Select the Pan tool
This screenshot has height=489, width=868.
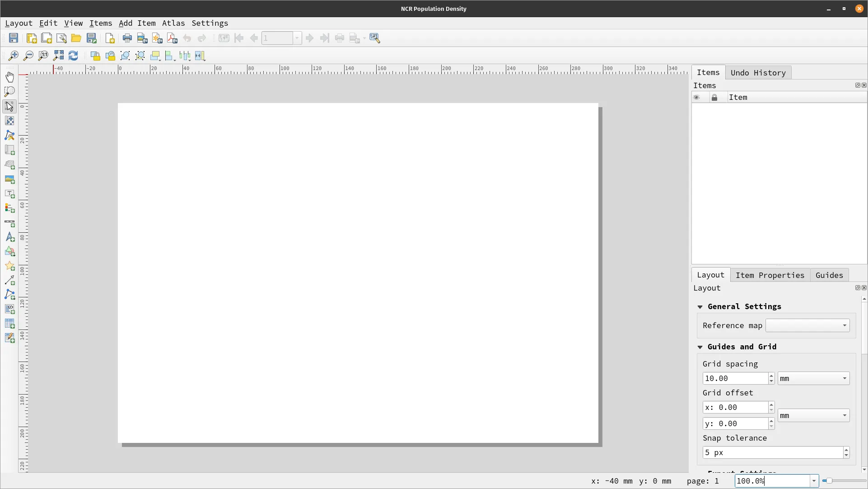[x=9, y=77]
